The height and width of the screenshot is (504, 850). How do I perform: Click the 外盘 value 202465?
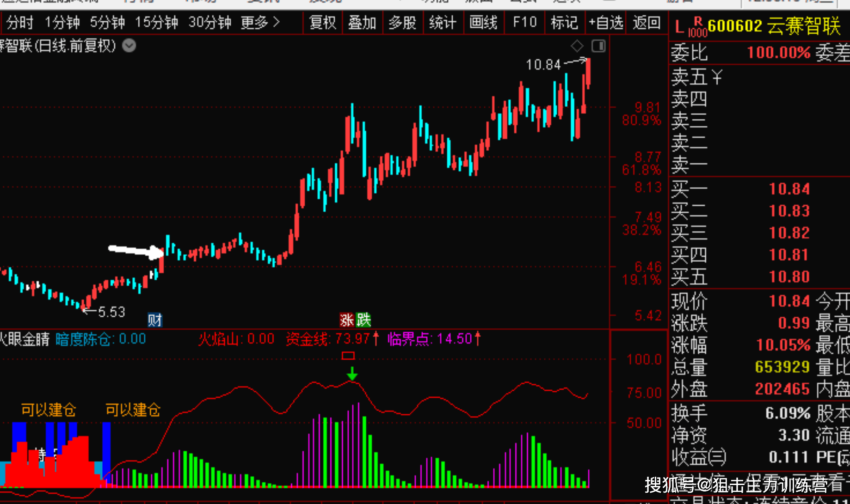tap(782, 389)
